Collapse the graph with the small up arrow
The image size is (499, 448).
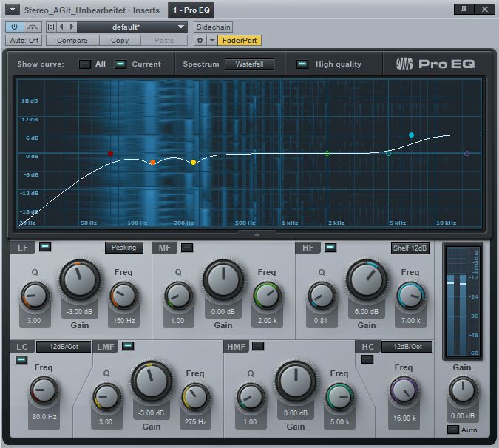pos(257,234)
